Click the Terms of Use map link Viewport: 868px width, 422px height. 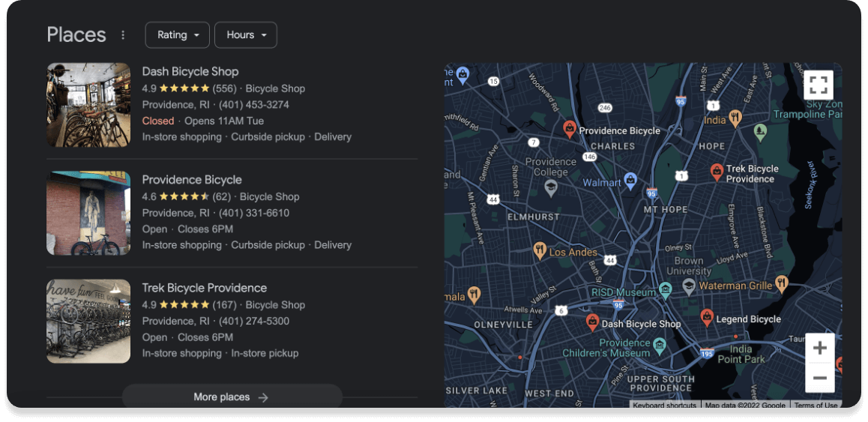click(816, 406)
